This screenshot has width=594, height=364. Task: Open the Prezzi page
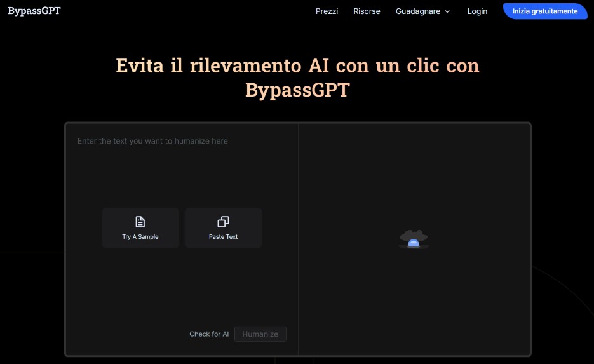(327, 11)
